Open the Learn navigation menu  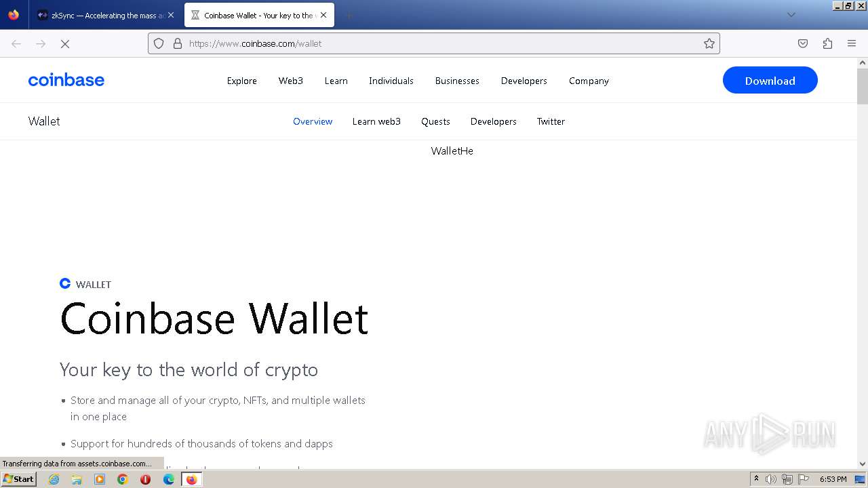336,81
